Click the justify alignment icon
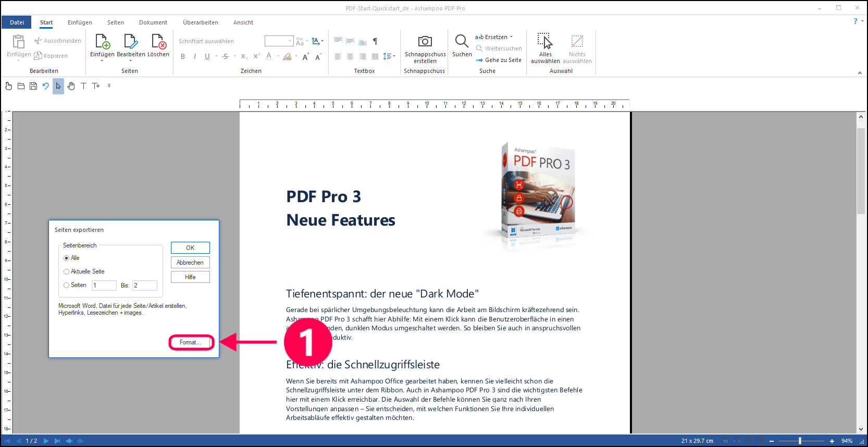Viewport: 868px width, 447px height. (375, 56)
